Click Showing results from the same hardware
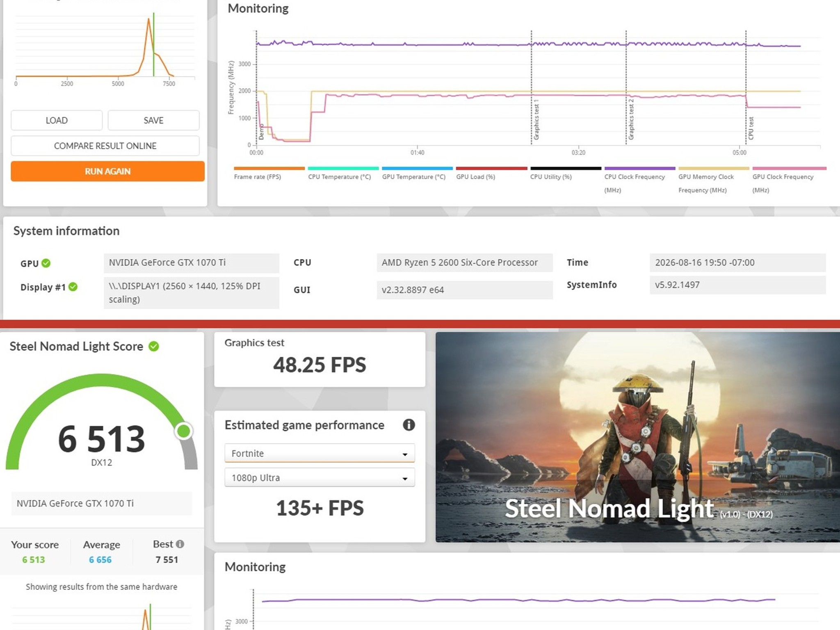This screenshot has height=630, width=840. pos(102,587)
